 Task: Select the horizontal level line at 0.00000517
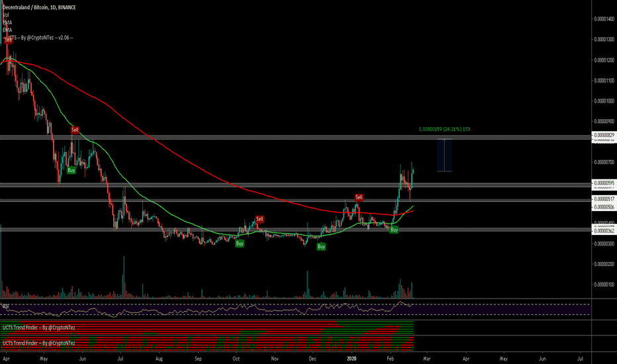click(295, 201)
